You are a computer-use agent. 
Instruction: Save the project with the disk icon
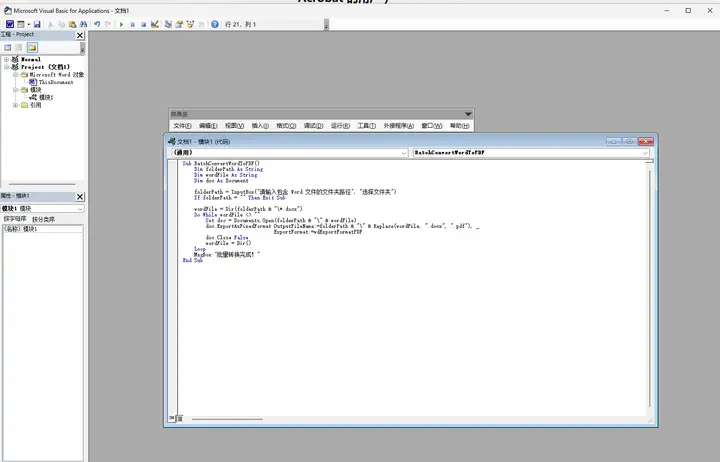[x=37, y=24]
